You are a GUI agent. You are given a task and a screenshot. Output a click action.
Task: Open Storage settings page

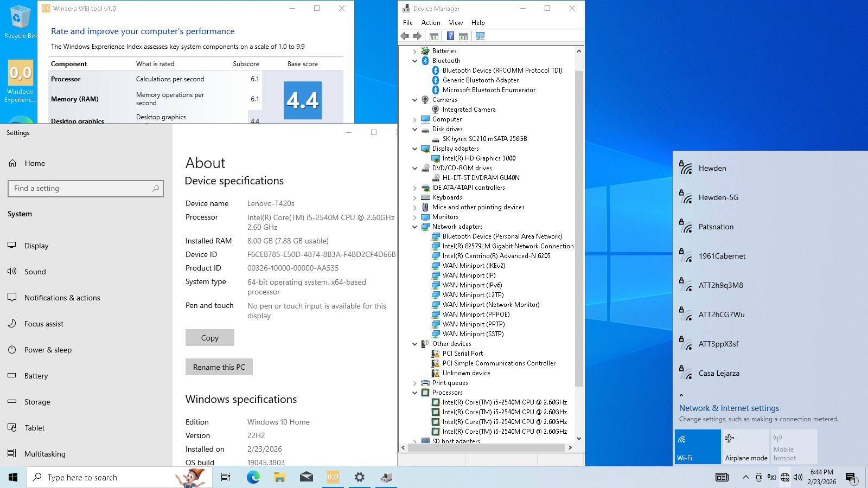pos(37,402)
